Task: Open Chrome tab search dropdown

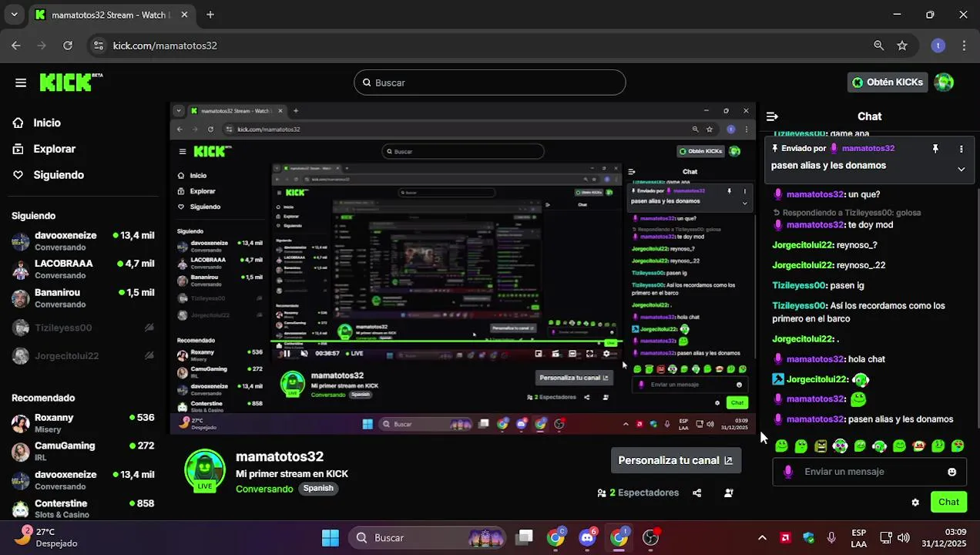Action: (14, 15)
